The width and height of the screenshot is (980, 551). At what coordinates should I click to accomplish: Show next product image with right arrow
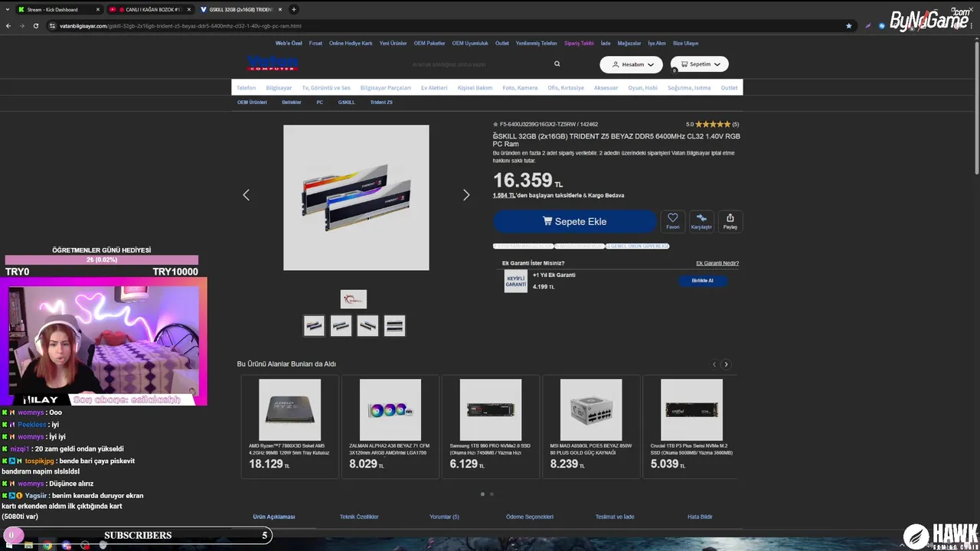[466, 195]
